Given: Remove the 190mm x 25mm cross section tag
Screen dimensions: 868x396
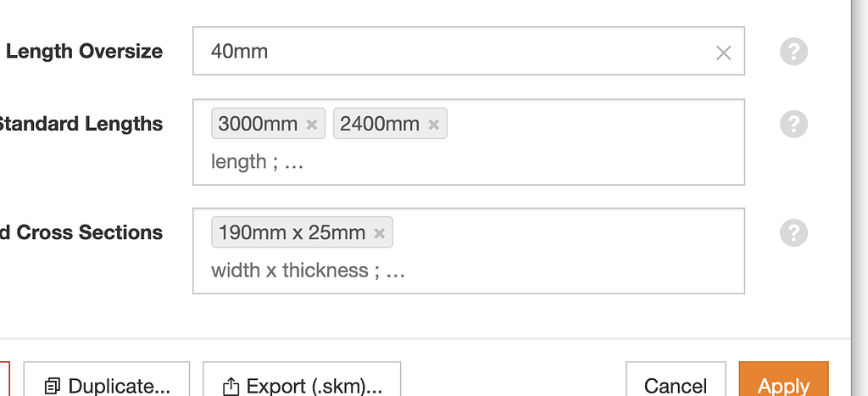Looking at the screenshot, I should point(379,233).
